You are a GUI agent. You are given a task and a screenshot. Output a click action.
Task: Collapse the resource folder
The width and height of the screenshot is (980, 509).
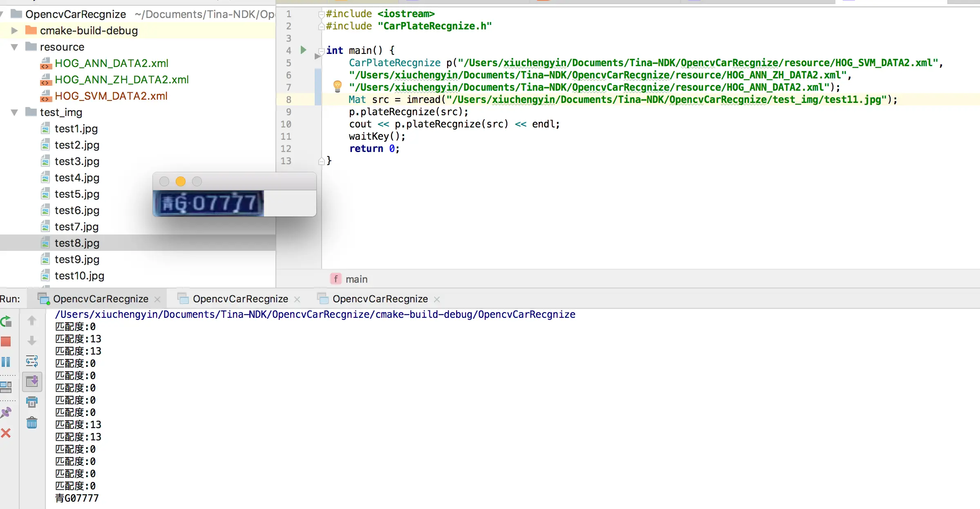(14, 47)
